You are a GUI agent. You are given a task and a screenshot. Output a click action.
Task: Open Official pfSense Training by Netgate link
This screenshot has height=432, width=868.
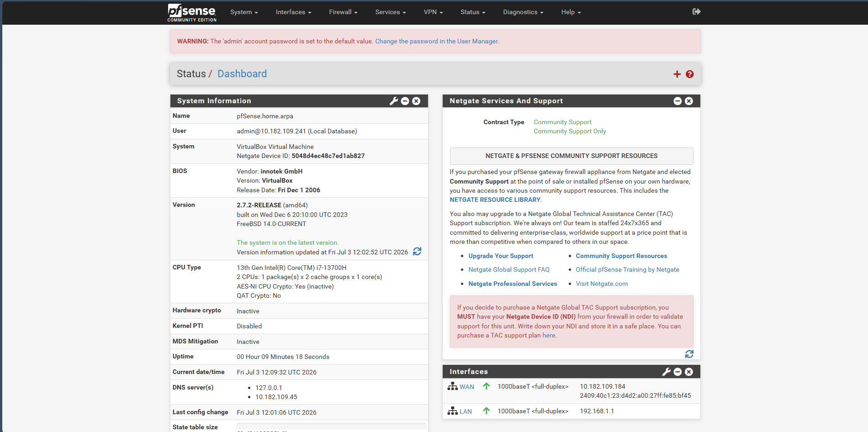pyautogui.click(x=627, y=270)
